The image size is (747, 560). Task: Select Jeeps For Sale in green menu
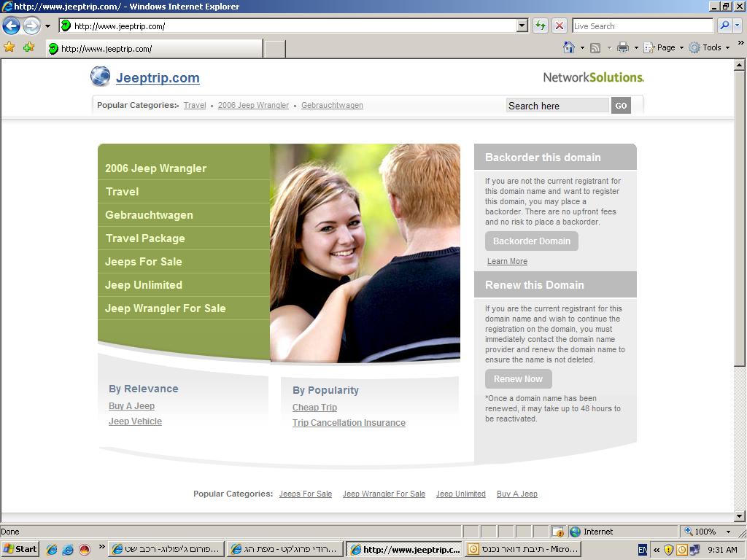[144, 262]
